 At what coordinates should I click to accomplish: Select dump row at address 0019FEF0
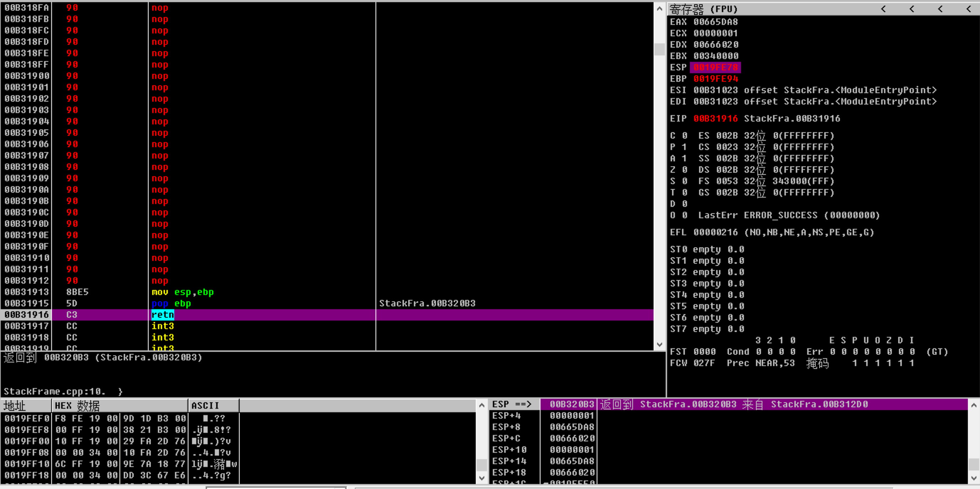pos(120,419)
